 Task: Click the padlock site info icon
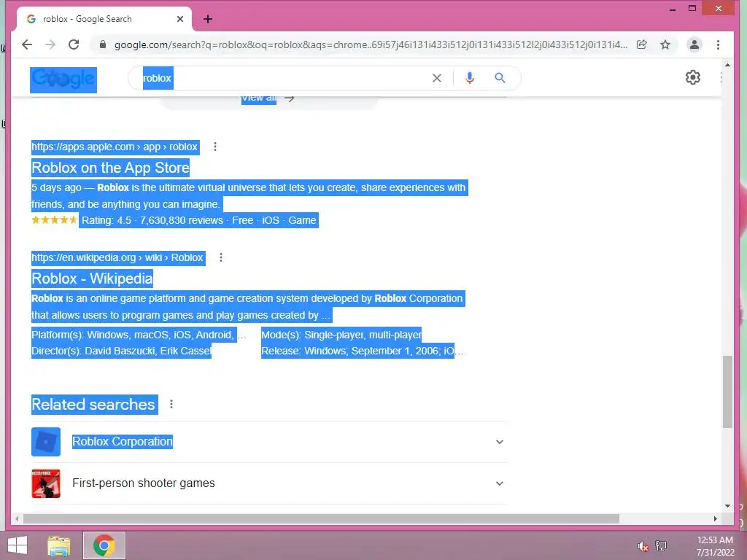(x=102, y=44)
